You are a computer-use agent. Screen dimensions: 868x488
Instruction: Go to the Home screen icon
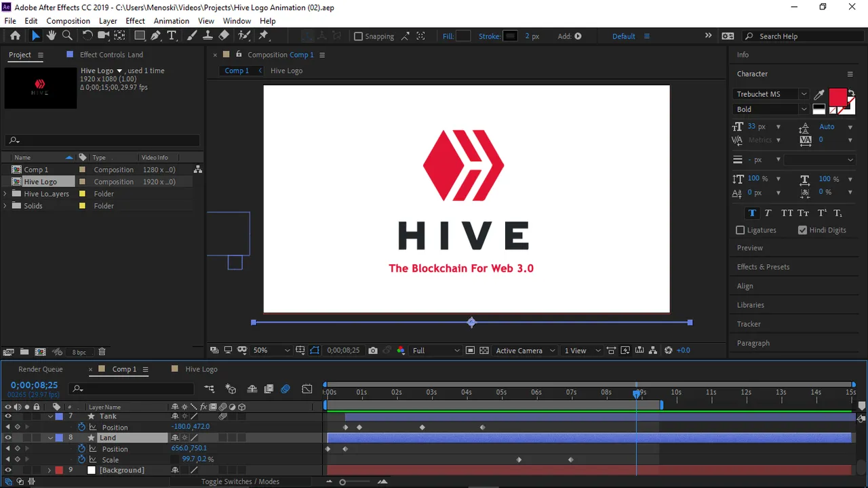click(x=15, y=36)
